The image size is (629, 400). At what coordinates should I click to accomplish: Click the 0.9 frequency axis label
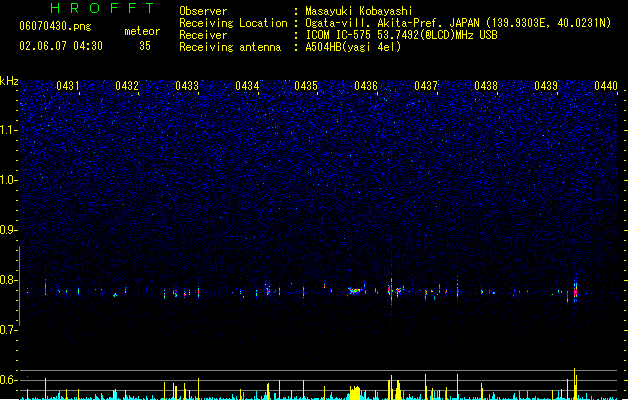click(8, 230)
